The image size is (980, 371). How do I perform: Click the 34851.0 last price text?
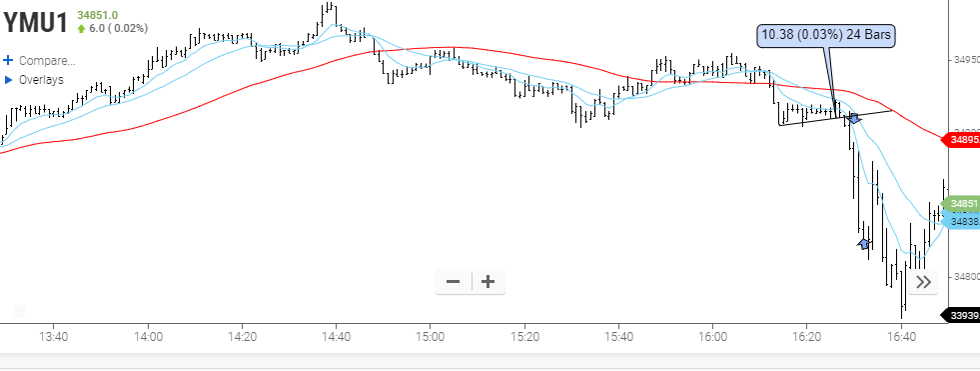(x=98, y=15)
